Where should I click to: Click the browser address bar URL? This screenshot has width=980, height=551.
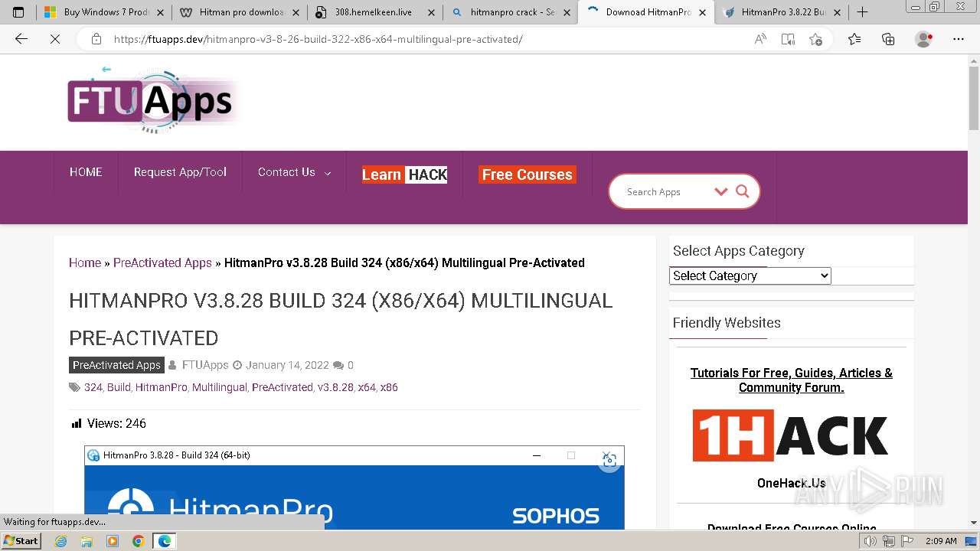(318, 39)
